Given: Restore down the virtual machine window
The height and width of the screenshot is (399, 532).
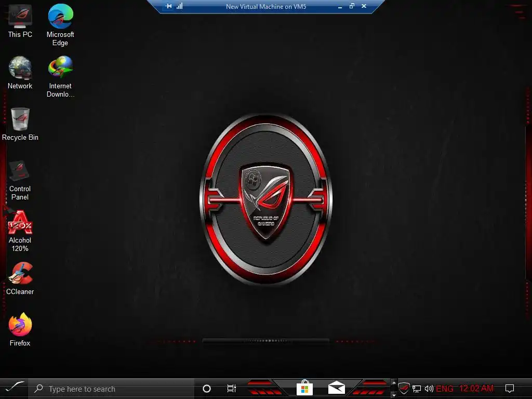Looking at the screenshot, I should 352,6.
